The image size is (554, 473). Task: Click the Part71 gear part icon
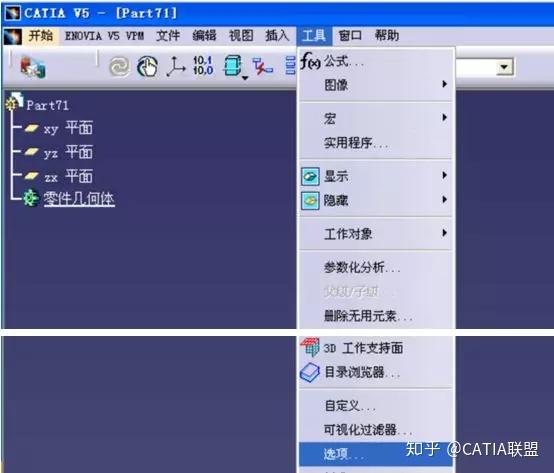coord(14,102)
